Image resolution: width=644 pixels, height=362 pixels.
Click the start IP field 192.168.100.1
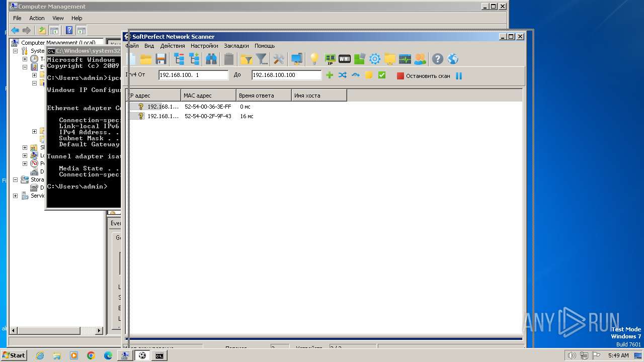[194, 75]
